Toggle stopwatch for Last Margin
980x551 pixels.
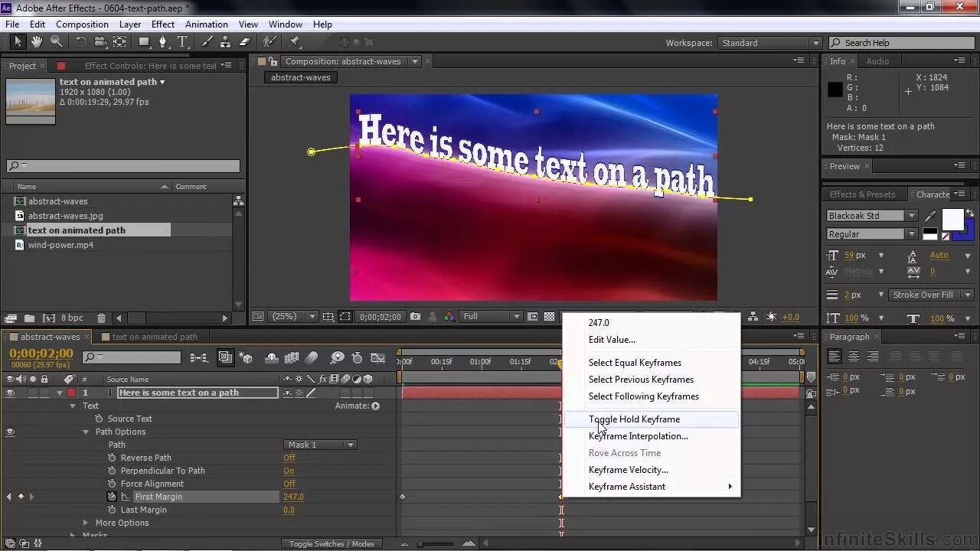[112, 510]
